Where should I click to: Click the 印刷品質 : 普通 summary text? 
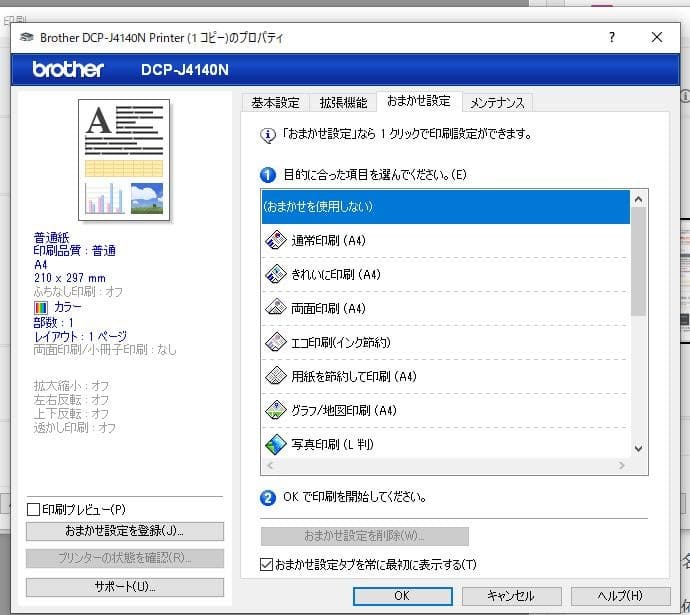point(75,251)
